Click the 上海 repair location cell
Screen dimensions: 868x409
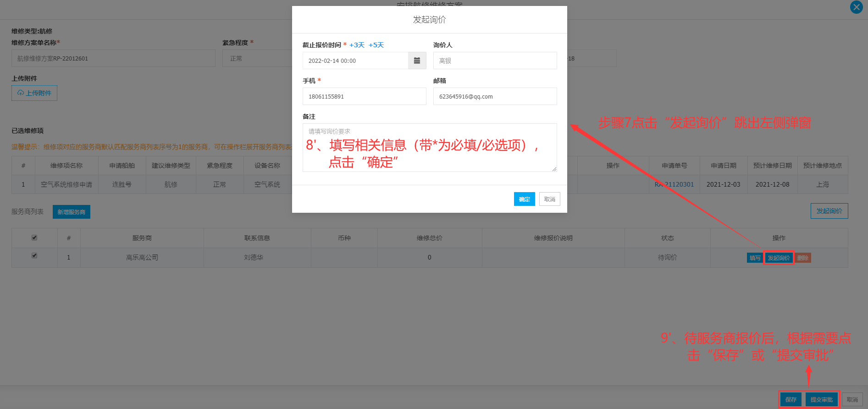pyautogui.click(x=823, y=184)
